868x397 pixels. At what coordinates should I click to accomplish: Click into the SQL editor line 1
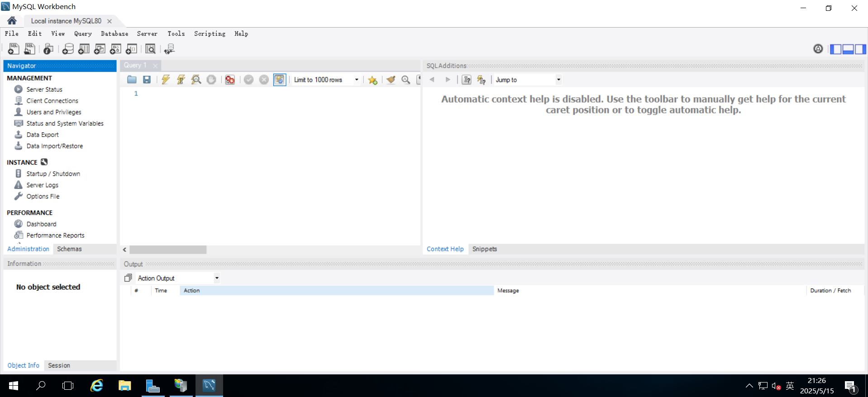pos(278,94)
